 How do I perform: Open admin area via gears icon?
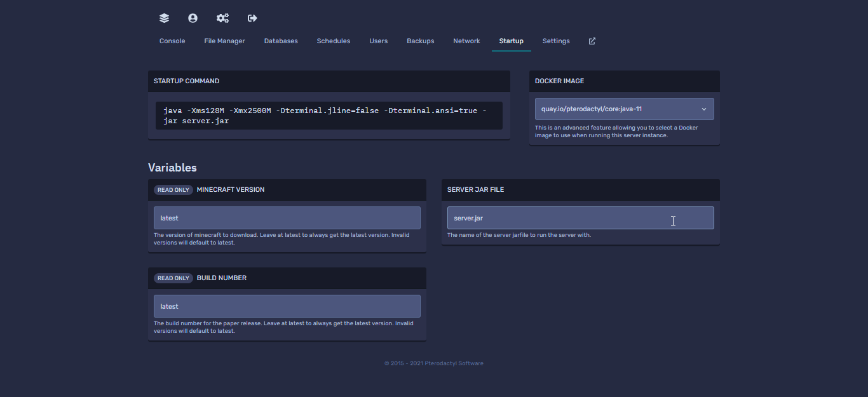[222, 18]
